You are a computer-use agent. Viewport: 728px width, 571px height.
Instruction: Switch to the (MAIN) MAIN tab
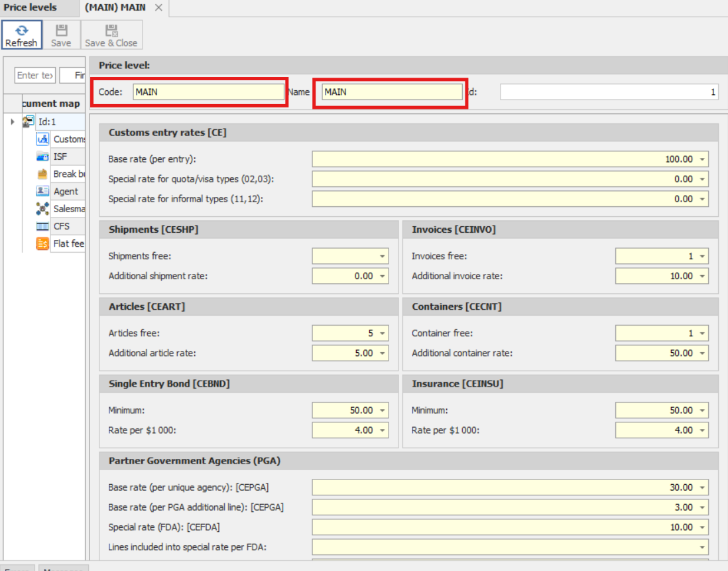tap(115, 8)
